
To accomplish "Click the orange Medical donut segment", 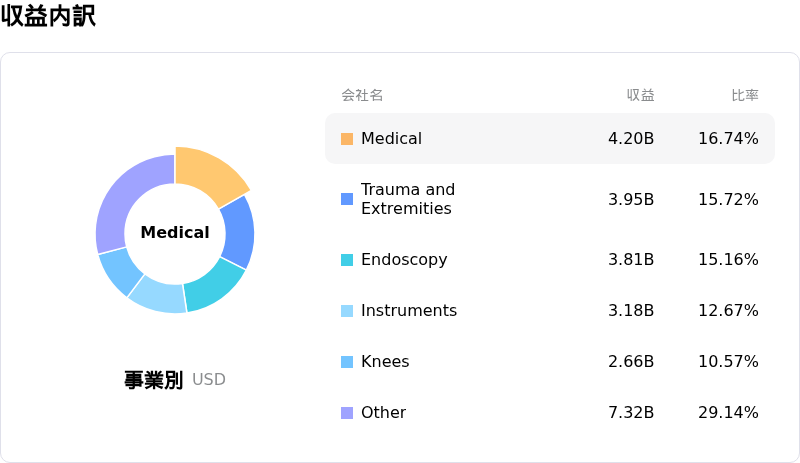I will pyautogui.click(x=208, y=174).
